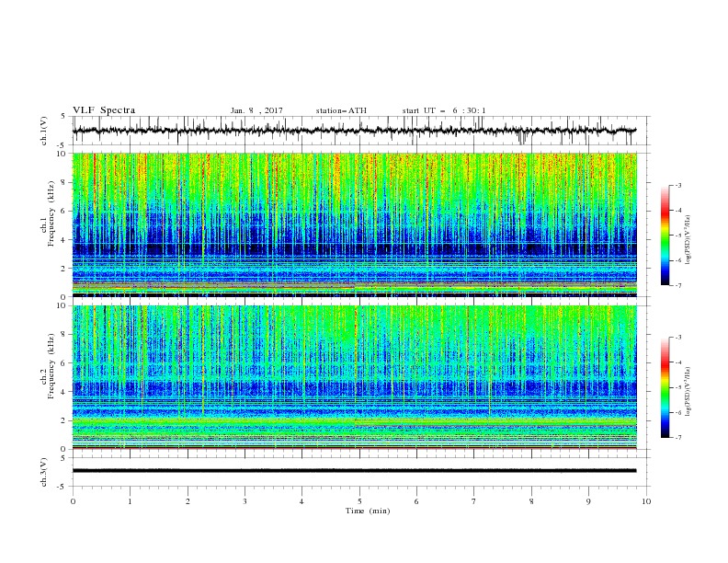Click time axis tick label "0"

73,501
